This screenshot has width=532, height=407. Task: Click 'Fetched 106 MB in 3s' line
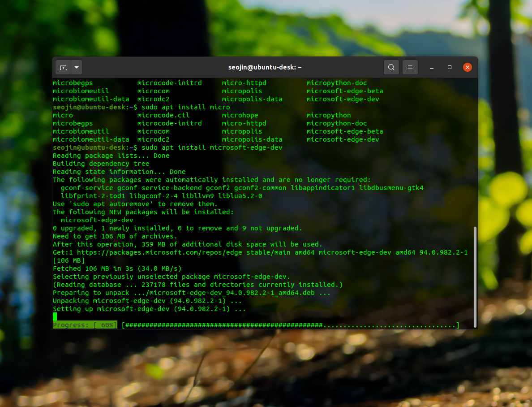(x=117, y=268)
